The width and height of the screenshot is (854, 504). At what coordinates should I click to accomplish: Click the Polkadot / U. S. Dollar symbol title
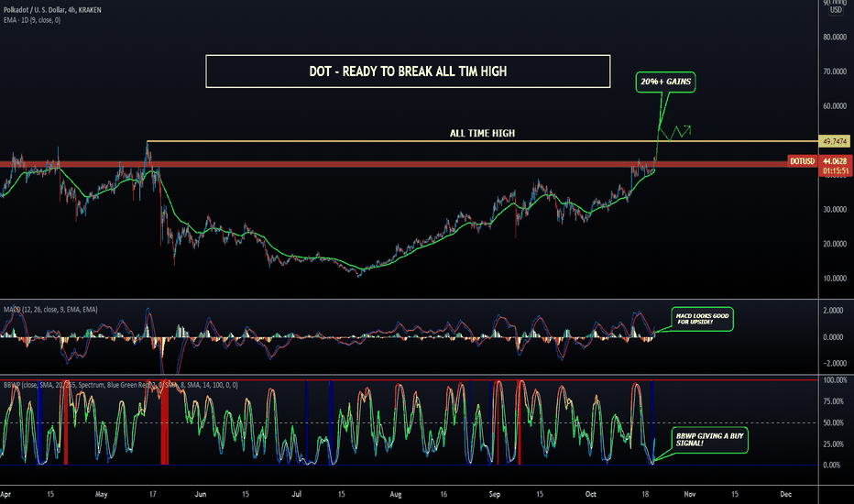pos(52,10)
